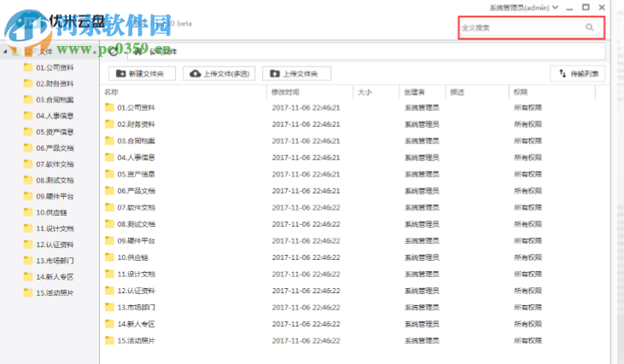
Task: Click 系统管理员 creator in 02.财务资料 row
Action: pos(422,124)
